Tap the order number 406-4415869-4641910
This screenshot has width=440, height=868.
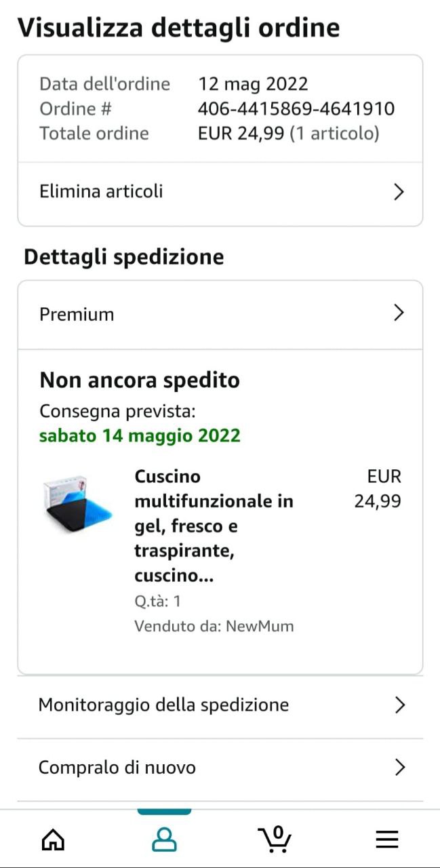pyautogui.click(x=296, y=108)
